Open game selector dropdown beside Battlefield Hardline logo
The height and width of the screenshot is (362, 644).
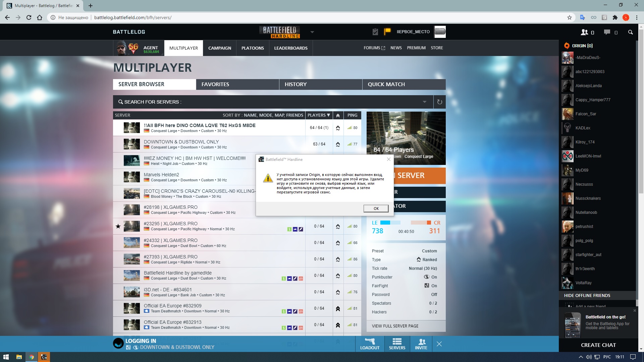pos(312,32)
